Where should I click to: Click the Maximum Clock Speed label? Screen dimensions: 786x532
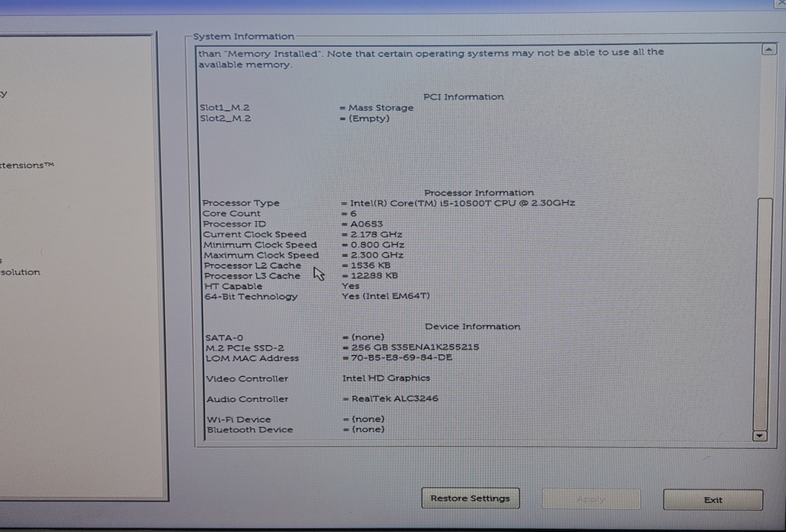[261, 255]
